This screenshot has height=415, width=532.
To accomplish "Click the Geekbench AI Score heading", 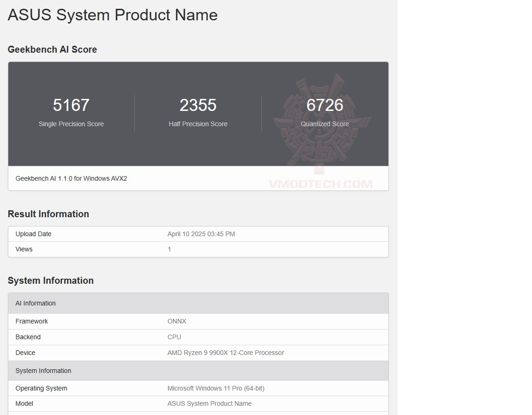I will point(52,49).
